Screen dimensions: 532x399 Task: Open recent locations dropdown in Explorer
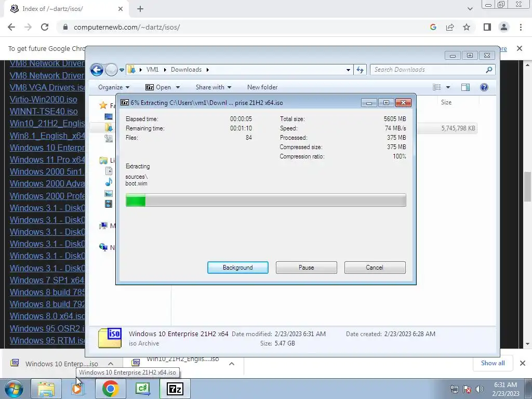[x=122, y=70]
